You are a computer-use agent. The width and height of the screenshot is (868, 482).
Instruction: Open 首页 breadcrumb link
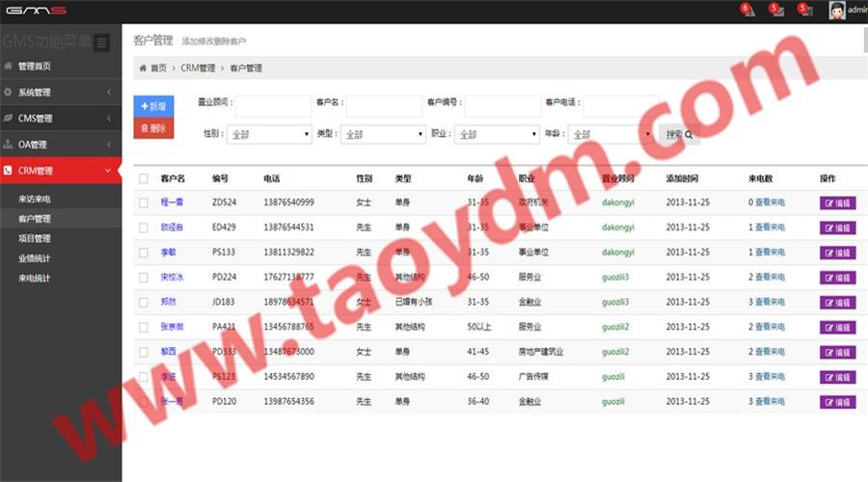coord(158,68)
